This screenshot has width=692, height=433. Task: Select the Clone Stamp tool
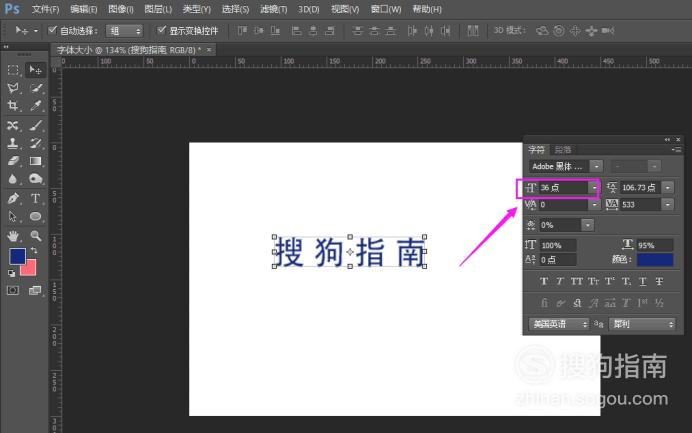point(13,143)
